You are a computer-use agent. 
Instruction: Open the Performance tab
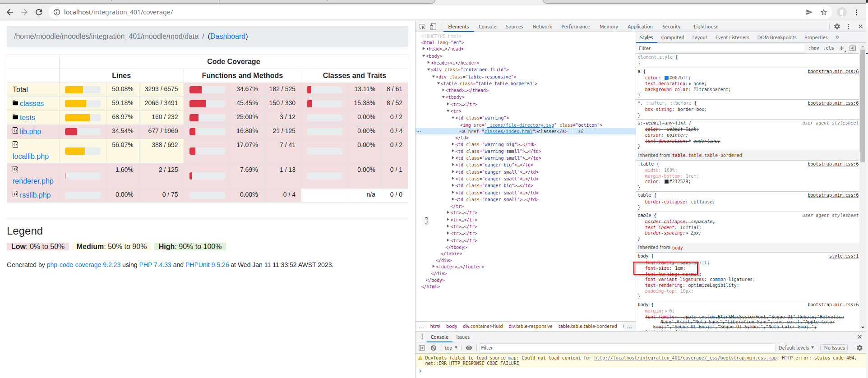point(576,27)
